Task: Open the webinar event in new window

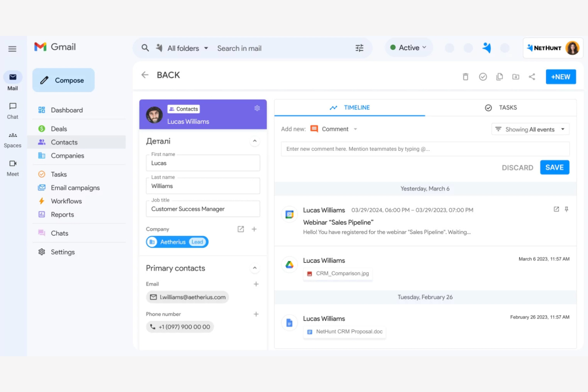Action: click(x=556, y=209)
